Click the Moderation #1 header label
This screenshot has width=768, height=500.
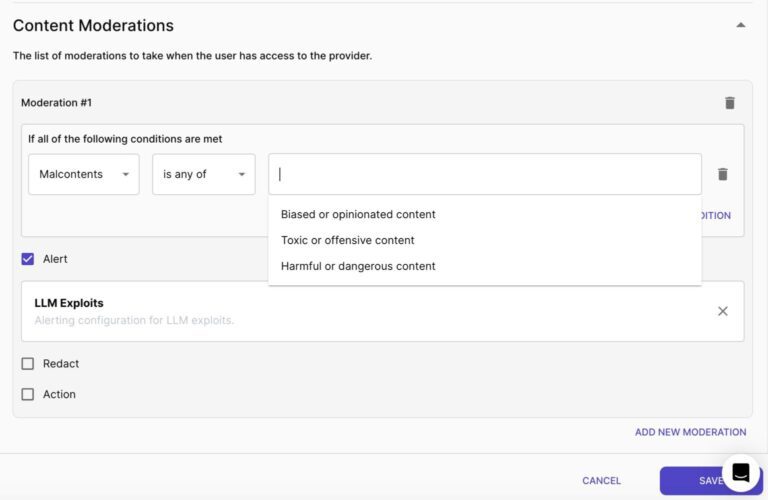pyautogui.click(x=57, y=103)
